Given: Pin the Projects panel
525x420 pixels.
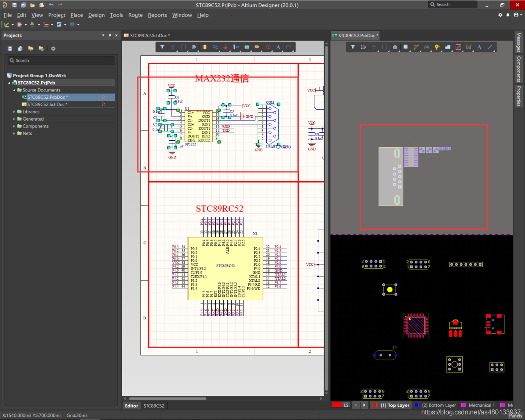Looking at the screenshot, I should coord(110,35).
